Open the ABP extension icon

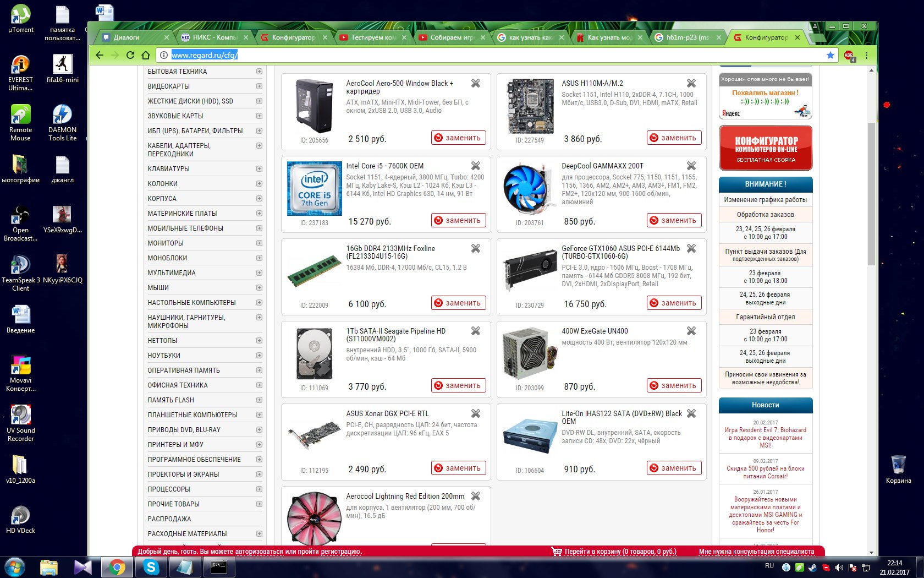pos(849,55)
